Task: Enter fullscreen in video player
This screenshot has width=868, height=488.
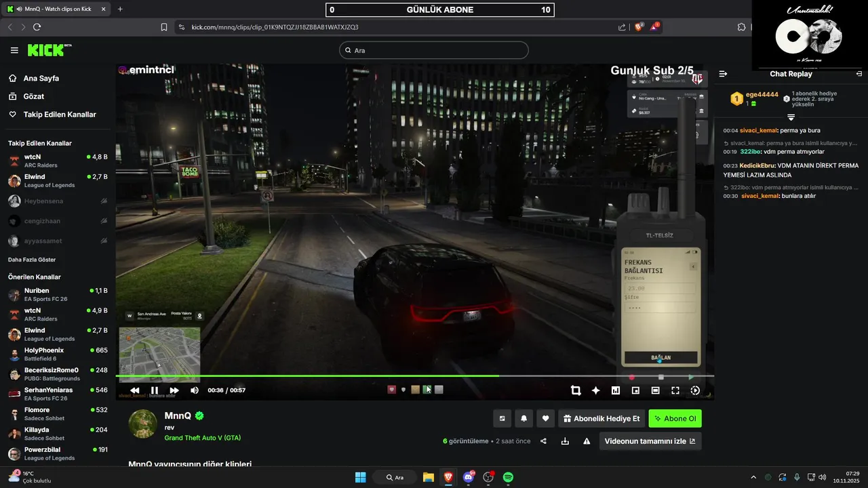Action: (x=675, y=390)
